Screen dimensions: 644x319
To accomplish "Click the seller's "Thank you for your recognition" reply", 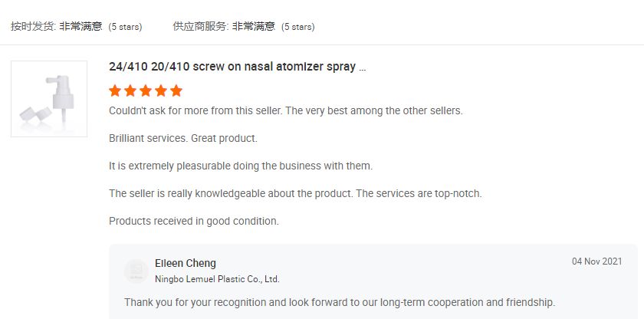I will pyautogui.click(x=339, y=301).
